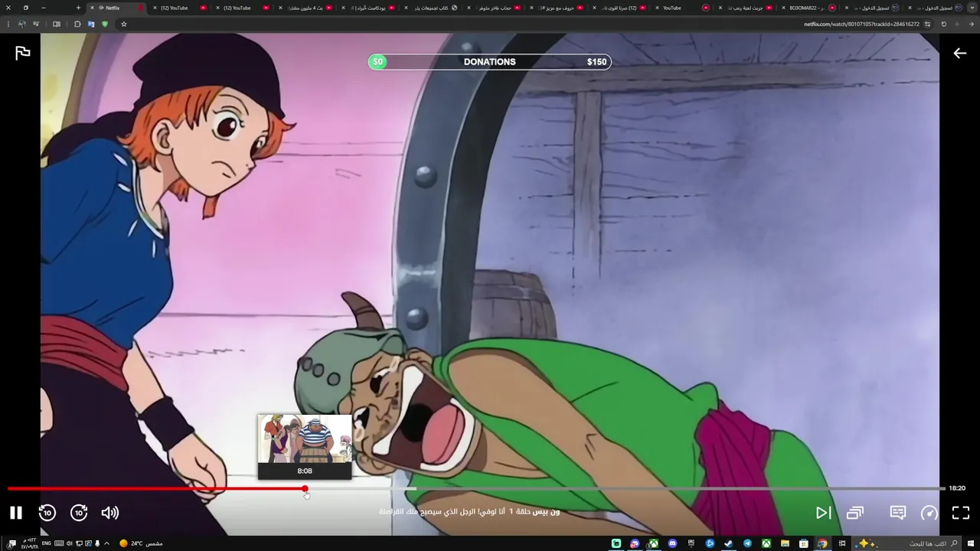Mute the player volume
This screenshot has height=551, width=980.
tap(110, 513)
